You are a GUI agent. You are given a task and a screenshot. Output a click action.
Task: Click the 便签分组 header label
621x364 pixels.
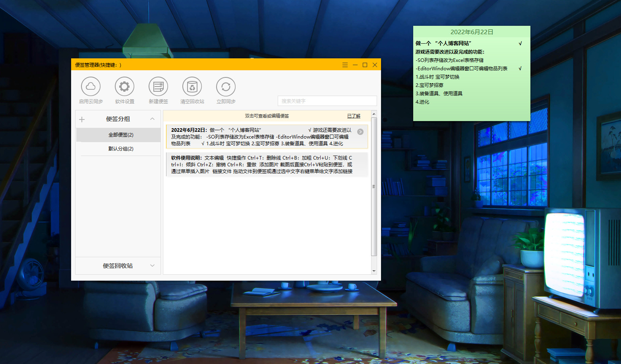coord(118,119)
